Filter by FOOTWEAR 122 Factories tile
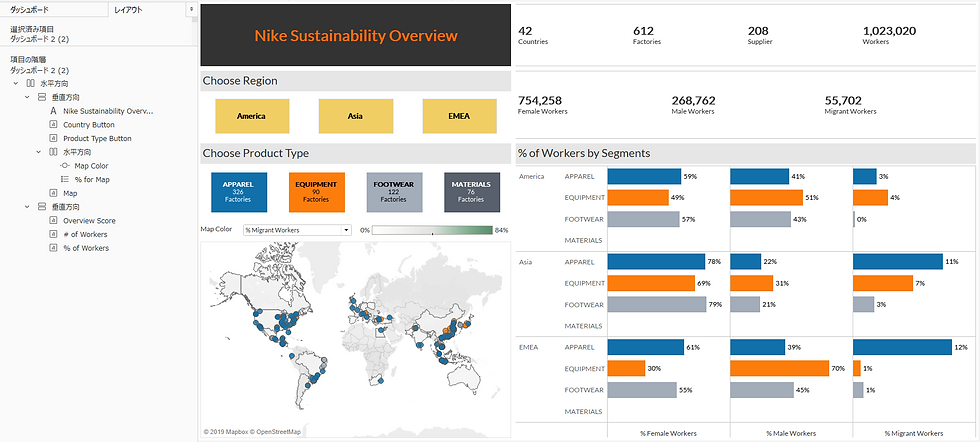Viewport: 980px width, 442px height. point(394,192)
